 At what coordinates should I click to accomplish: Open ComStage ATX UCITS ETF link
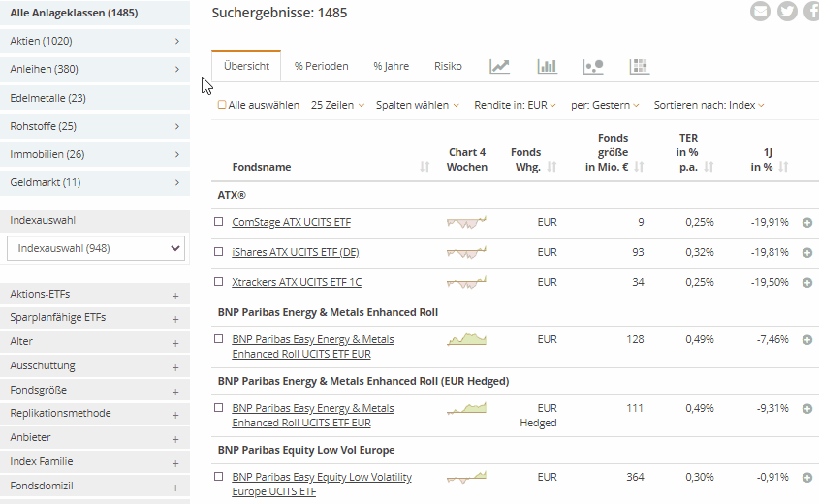(x=291, y=222)
